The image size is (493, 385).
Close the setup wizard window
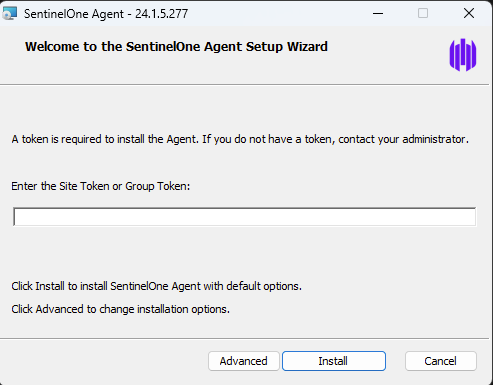pyautogui.click(x=469, y=14)
